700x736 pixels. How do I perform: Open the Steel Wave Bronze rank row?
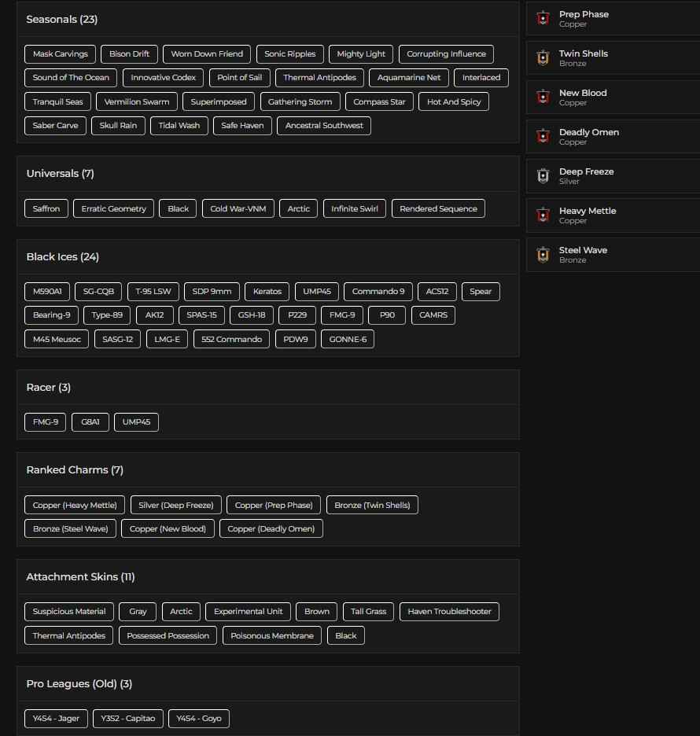[613, 255]
